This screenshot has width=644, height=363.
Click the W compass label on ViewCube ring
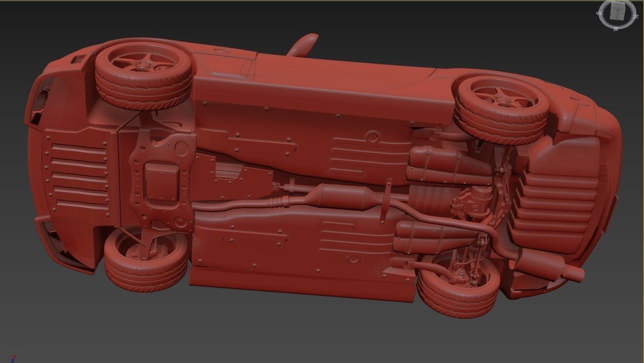tap(616, 29)
